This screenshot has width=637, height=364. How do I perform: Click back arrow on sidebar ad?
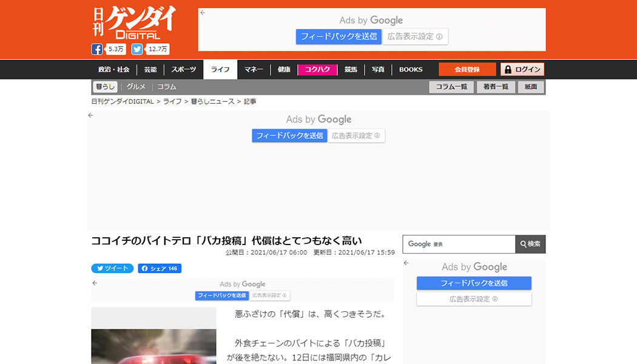point(406,263)
